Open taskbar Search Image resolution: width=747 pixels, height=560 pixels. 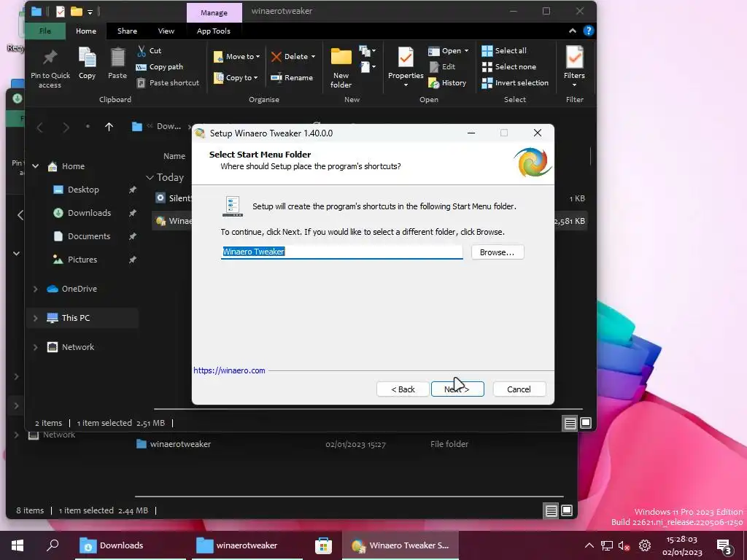click(53, 545)
